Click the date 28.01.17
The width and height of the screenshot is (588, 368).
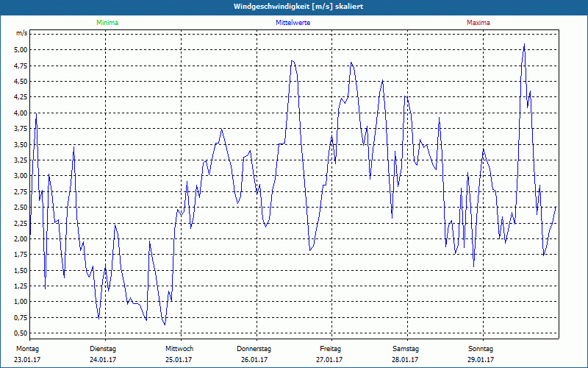(405, 360)
